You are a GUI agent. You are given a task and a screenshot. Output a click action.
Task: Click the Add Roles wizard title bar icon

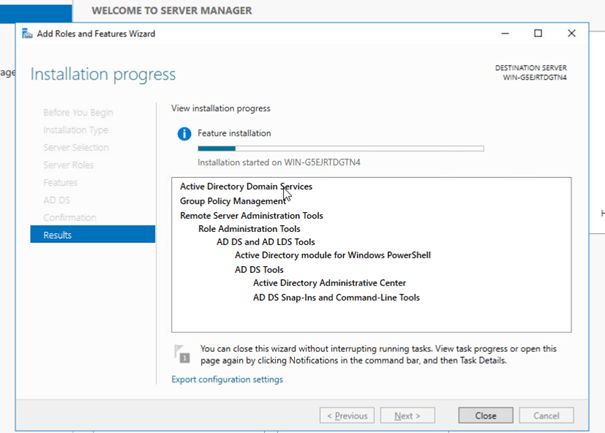tap(28, 34)
